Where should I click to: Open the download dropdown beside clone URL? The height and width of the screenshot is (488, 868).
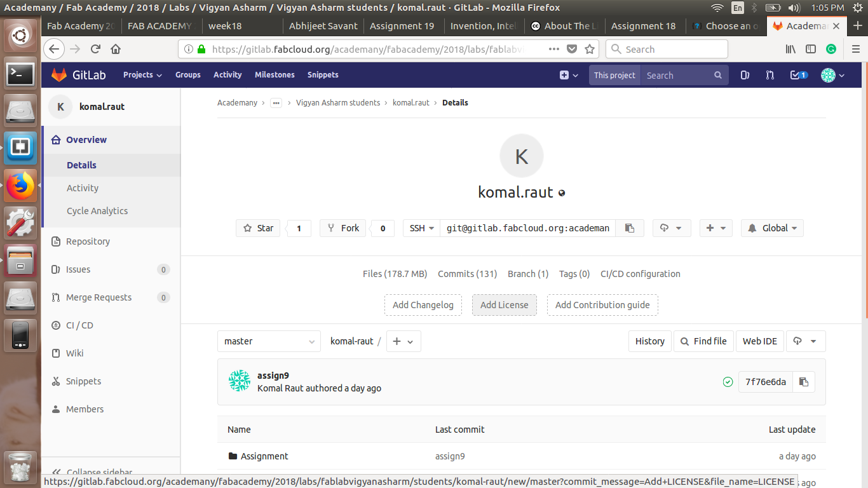(x=672, y=228)
